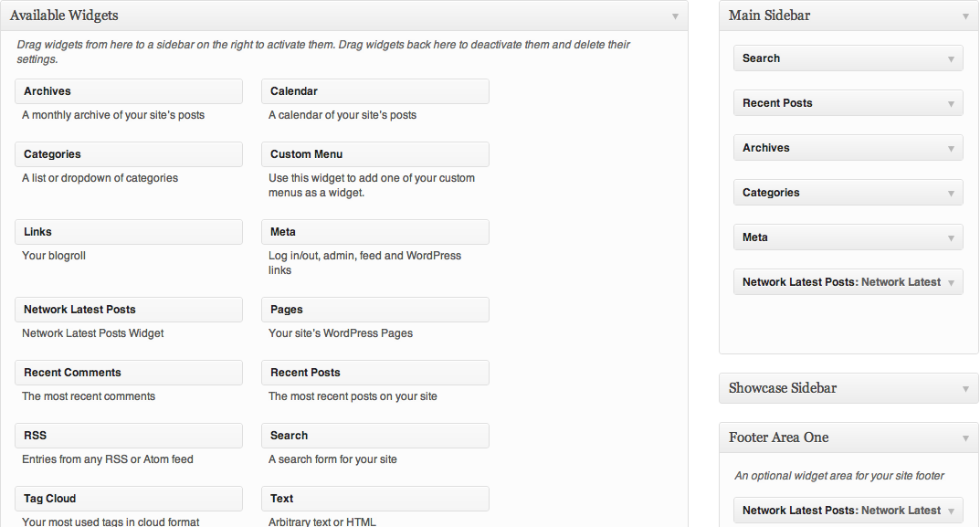Viewport: 980px width, 527px height.
Task: Expand Categories widget arrow in Main Sidebar
Action: (951, 194)
